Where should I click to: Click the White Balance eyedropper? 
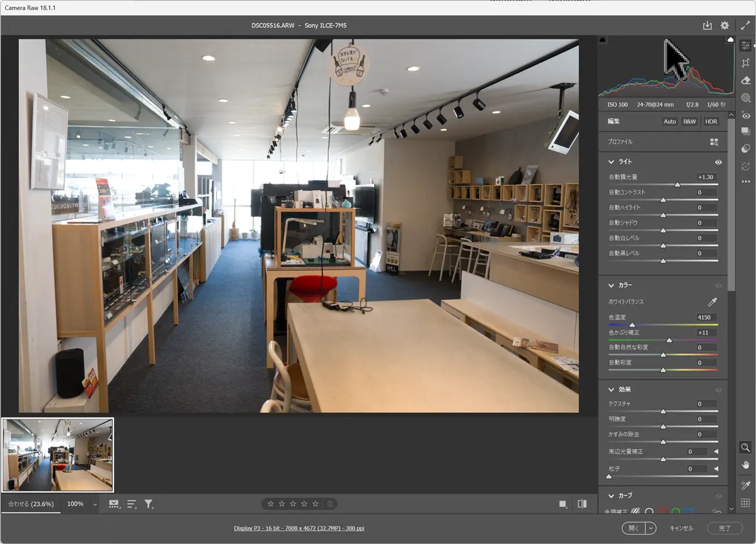tap(713, 302)
